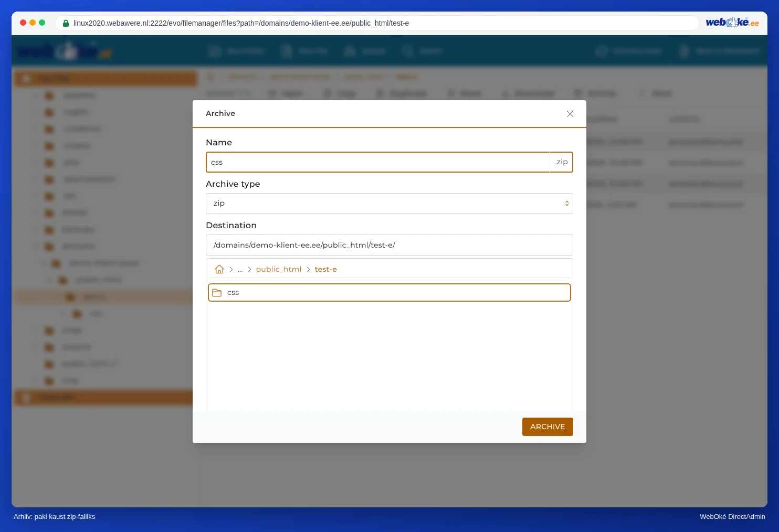Click the folder icon beside css
This screenshot has width=779, height=532.
click(x=217, y=293)
